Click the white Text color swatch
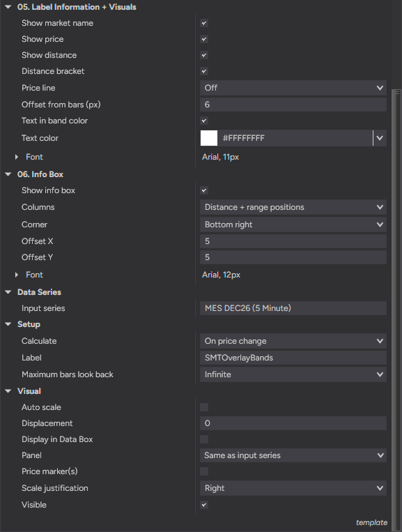The image size is (402, 532). point(209,138)
